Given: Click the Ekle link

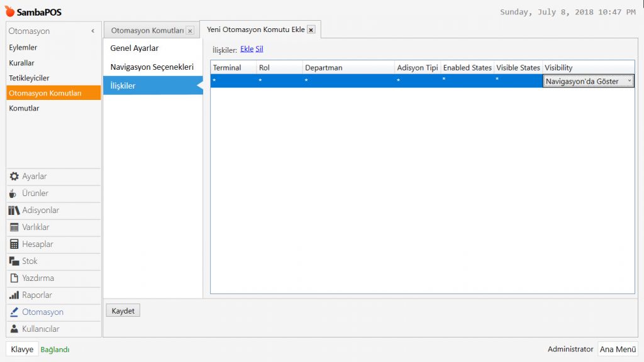Looking at the screenshot, I should click(247, 49).
